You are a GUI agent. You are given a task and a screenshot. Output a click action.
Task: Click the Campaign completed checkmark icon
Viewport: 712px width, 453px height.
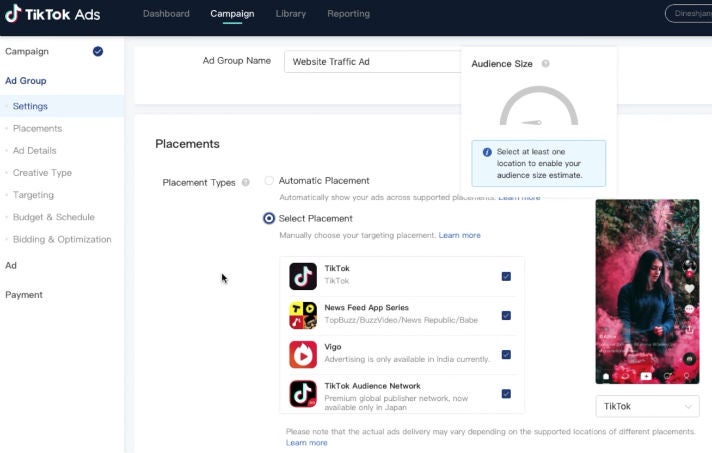point(97,51)
